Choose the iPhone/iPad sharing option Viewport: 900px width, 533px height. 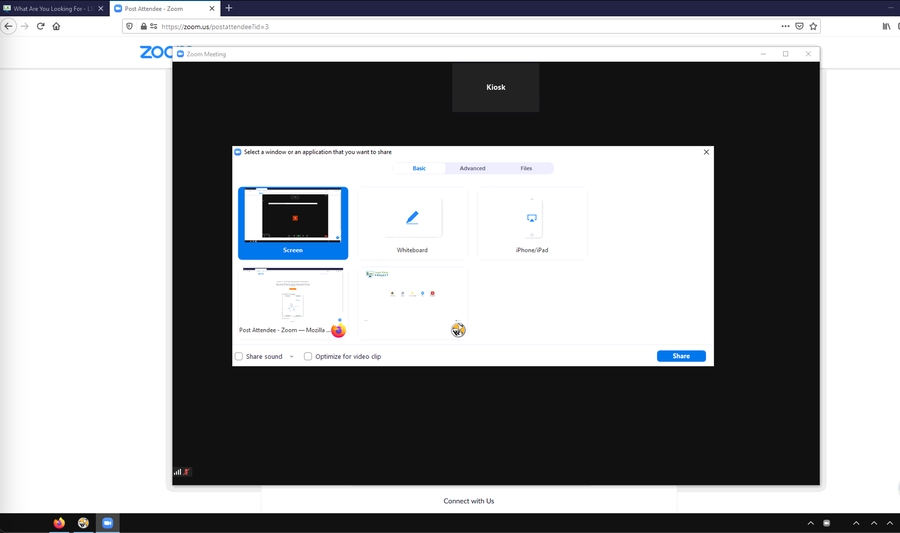(532, 223)
